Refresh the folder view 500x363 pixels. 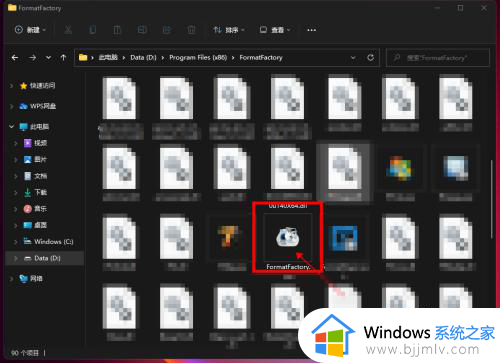pos(370,58)
